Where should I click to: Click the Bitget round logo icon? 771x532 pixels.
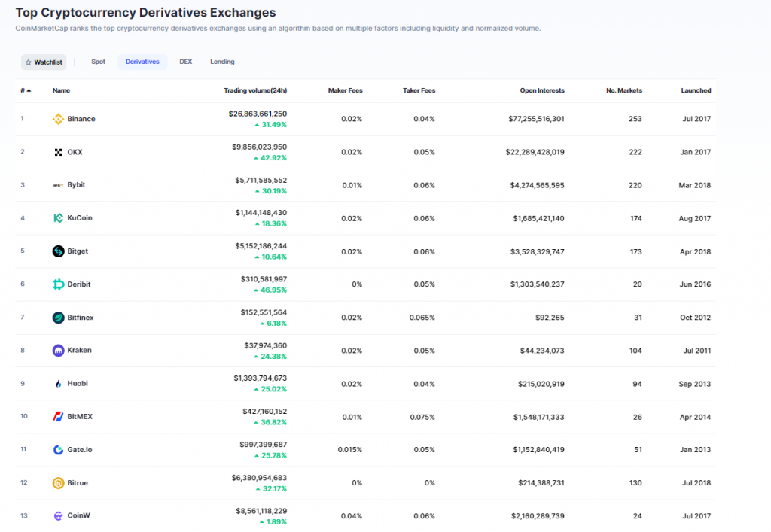click(58, 251)
